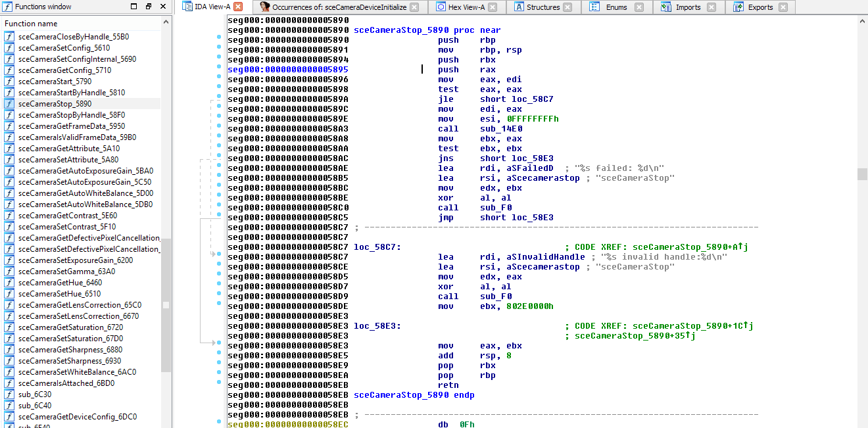Click the Functions window vertical scrollbar thumb

pyautogui.click(x=166, y=305)
